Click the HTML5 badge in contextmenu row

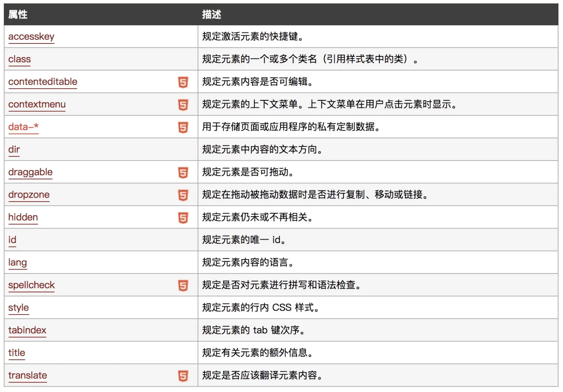point(183,105)
